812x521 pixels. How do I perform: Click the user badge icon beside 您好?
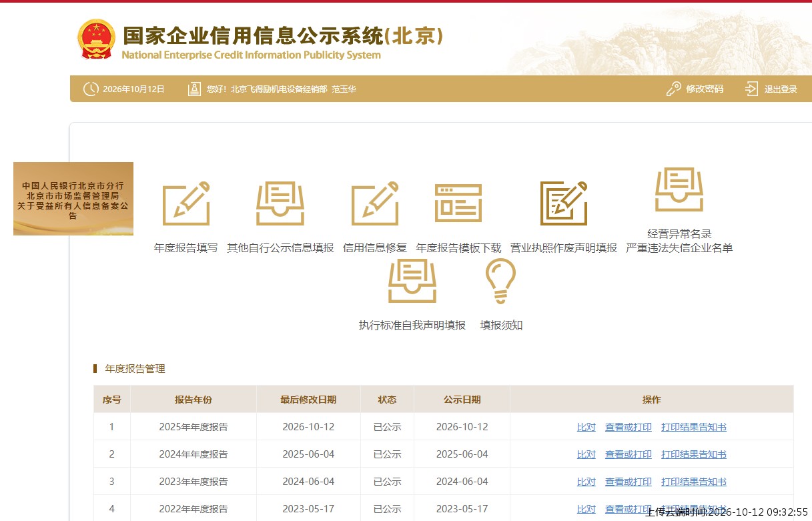coord(194,89)
